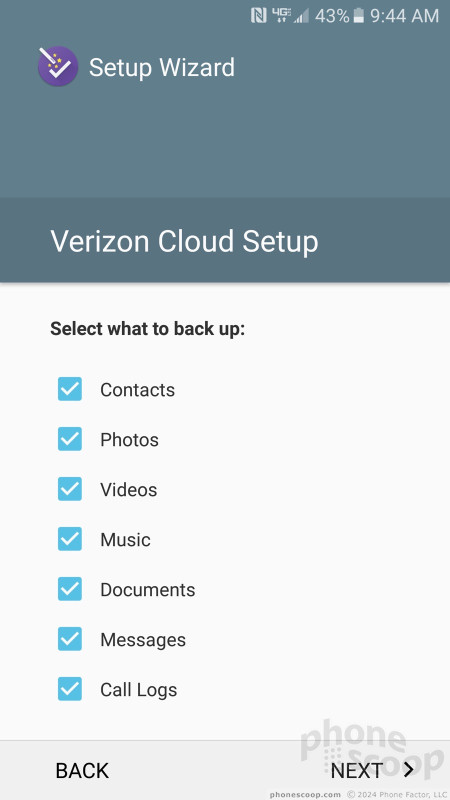Tap the Documents label text
450x800 pixels.
coord(148,590)
